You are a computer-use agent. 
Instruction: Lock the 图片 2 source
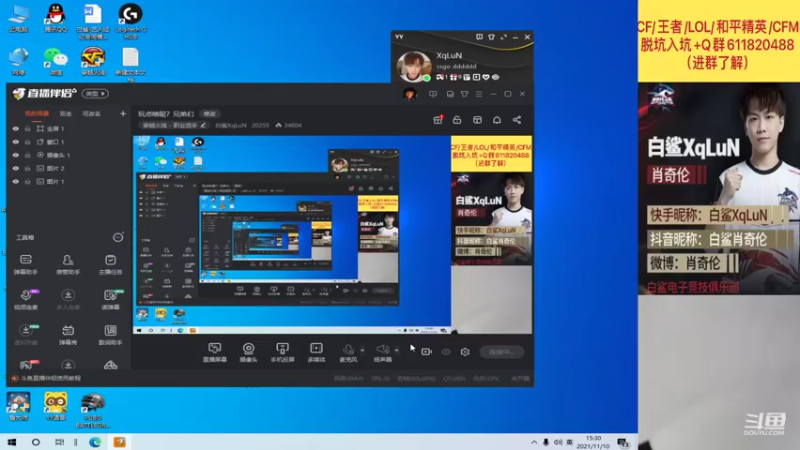(28, 168)
